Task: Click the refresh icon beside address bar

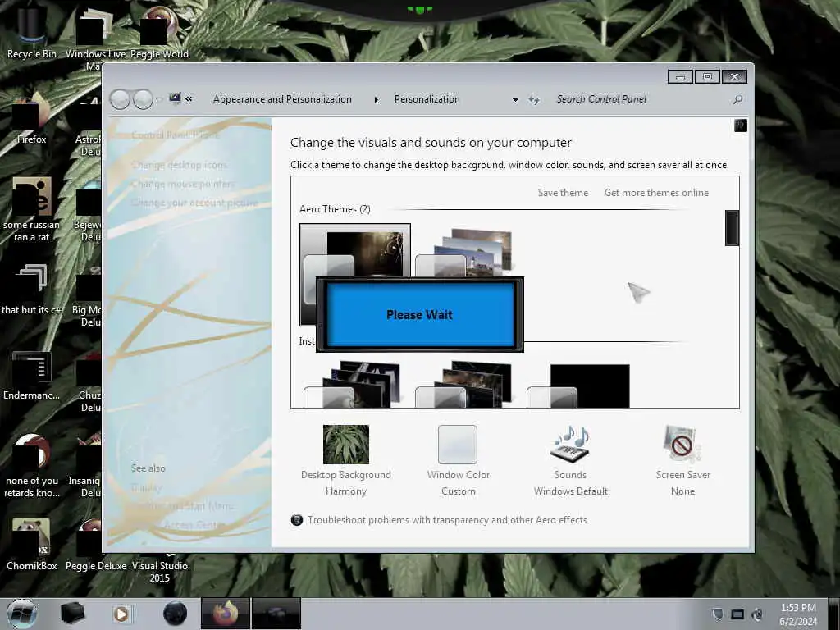Action: (x=533, y=99)
